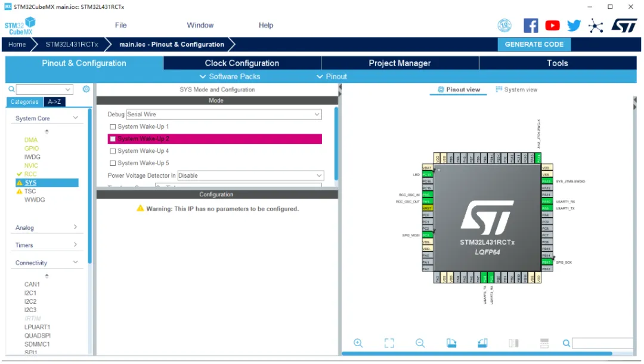644x364 pixels.
Task: Select the Pinout & Configuration tab
Action: [x=84, y=63]
